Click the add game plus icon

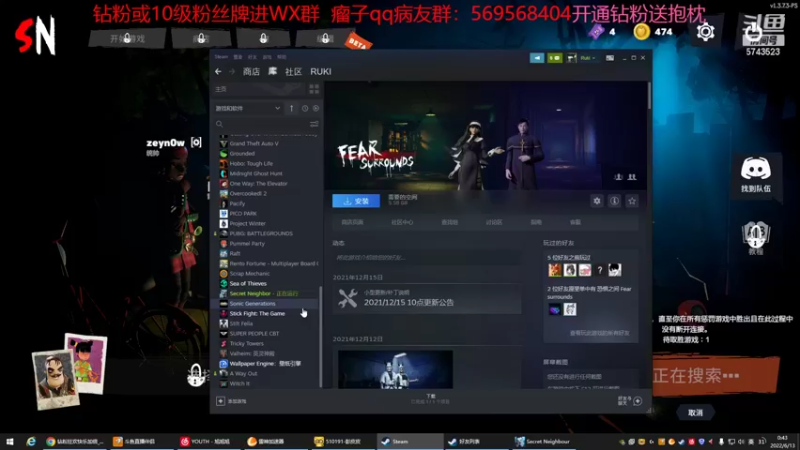click(220, 401)
